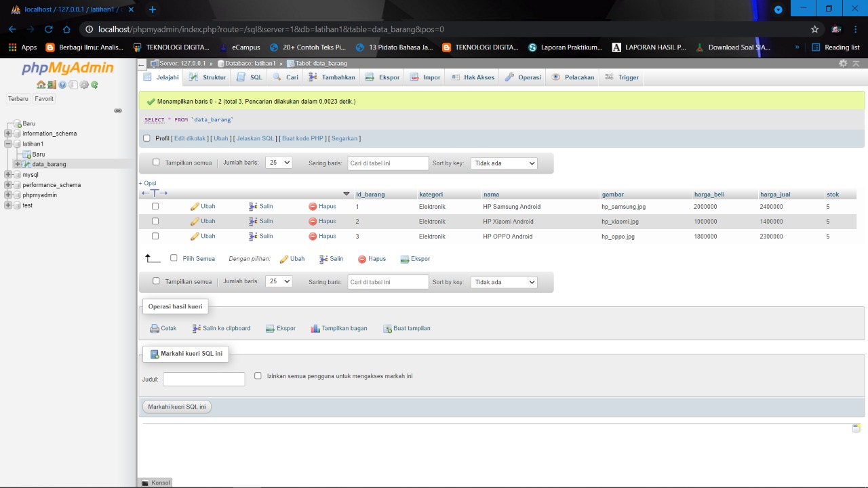Click the + Opsi link
The image size is (868, 488).
tap(148, 183)
